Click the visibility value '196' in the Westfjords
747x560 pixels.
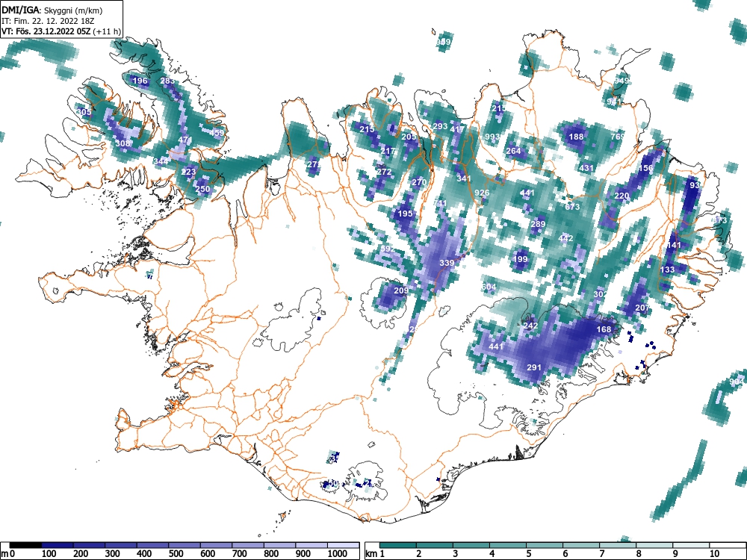tap(140, 81)
